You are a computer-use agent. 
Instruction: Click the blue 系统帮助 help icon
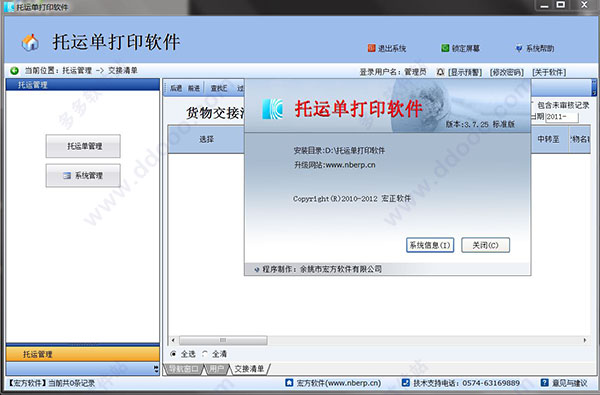coord(519,48)
